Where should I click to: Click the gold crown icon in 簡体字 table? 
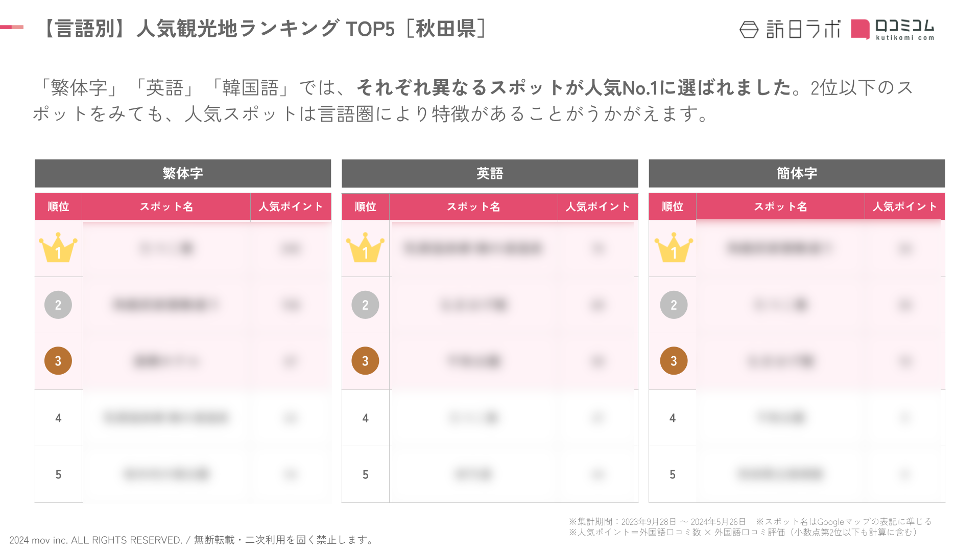[x=674, y=248]
